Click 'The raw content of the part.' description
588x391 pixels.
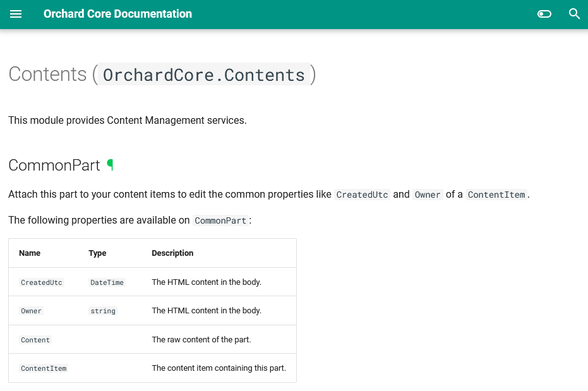[201, 340]
